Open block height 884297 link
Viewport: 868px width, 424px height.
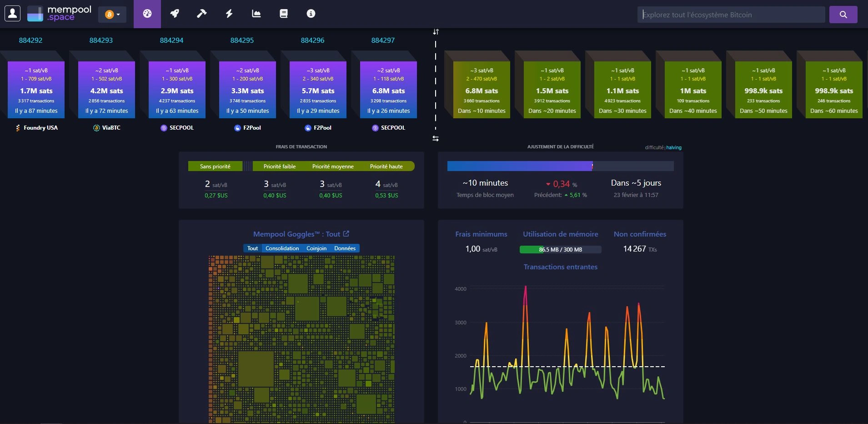(383, 40)
